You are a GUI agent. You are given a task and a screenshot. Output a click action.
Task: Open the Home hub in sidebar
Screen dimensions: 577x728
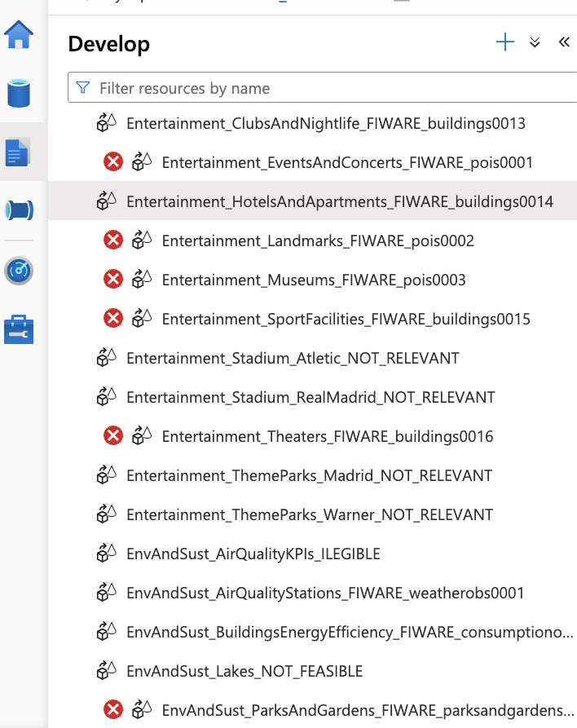(19, 35)
